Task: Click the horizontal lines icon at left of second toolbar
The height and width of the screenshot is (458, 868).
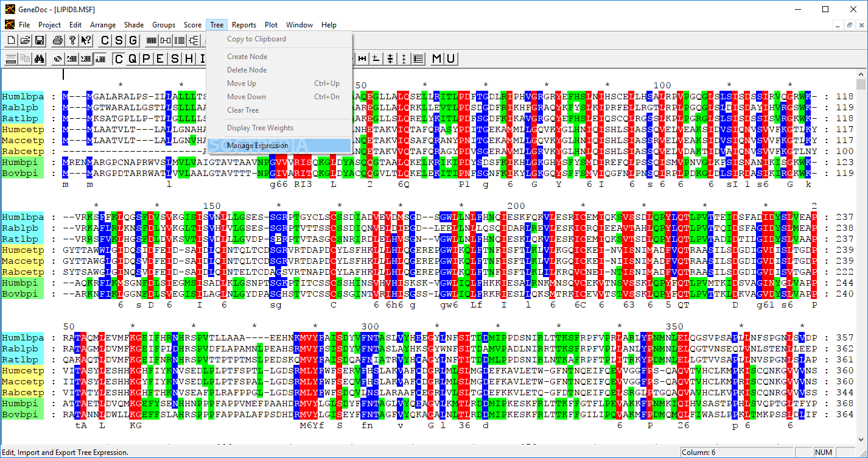Action: (12, 58)
